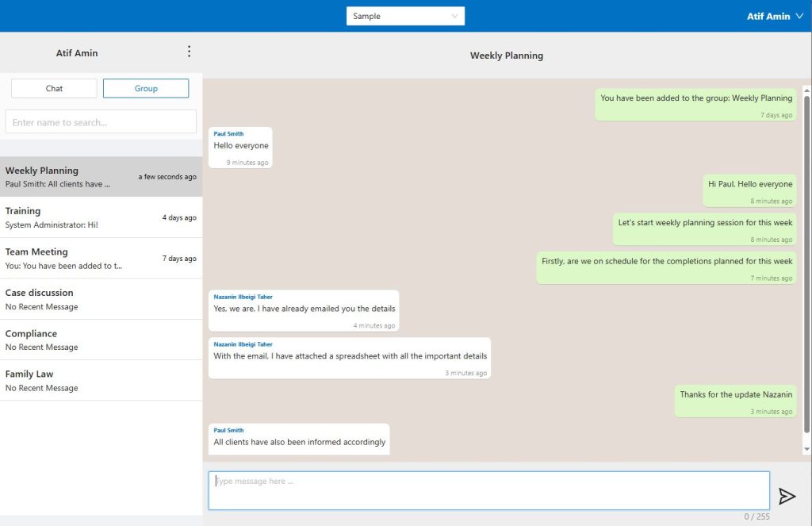Switch to the Chat tab
Screen dimensions: 812x526
point(54,88)
